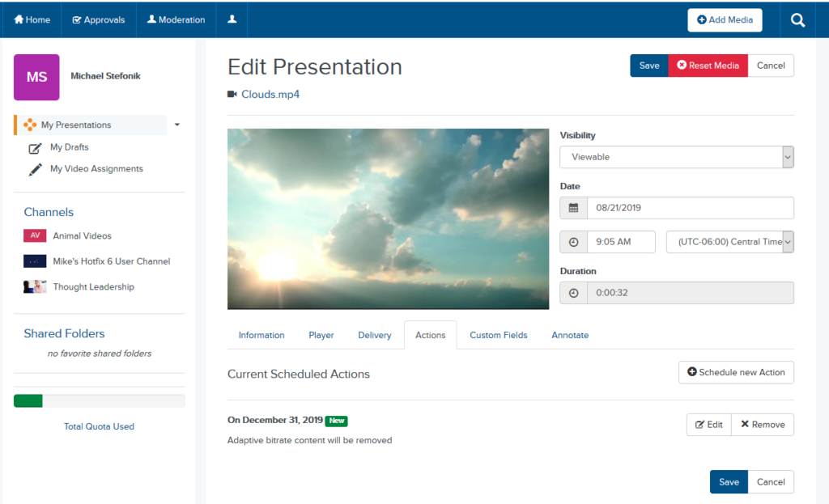Click the time field showing 9:05 AM
Viewport: 829px width, 504px height.
tap(621, 242)
